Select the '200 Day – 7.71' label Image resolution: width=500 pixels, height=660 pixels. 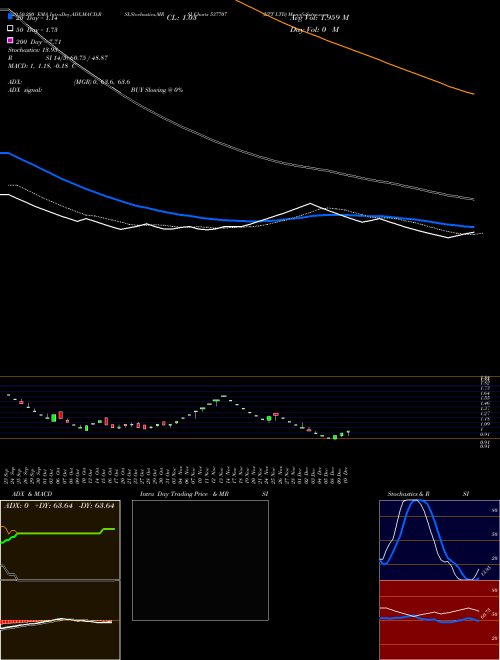pyautogui.click(x=38, y=42)
